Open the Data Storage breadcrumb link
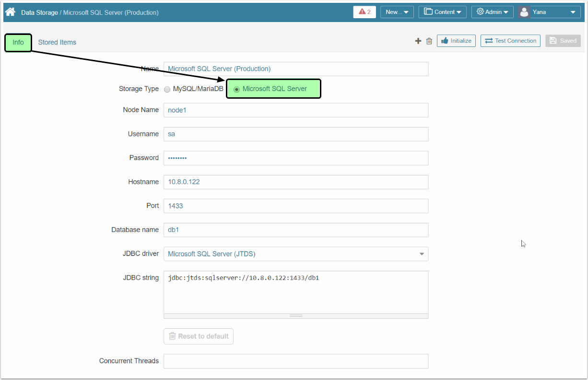The width and height of the screenshot is (588, 380). coord(39,12)
